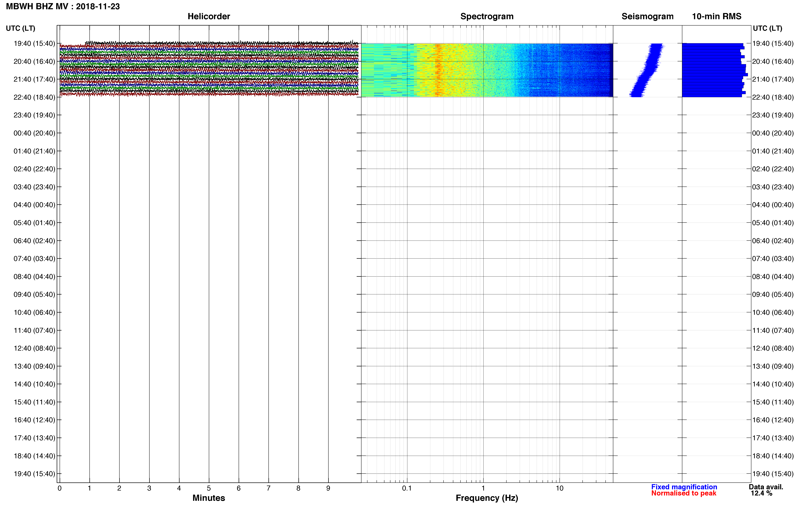Viewport: 812px width, 508px height.
Task: Click the left 23:40 (19:40) time label
Action: click(34, 115)
